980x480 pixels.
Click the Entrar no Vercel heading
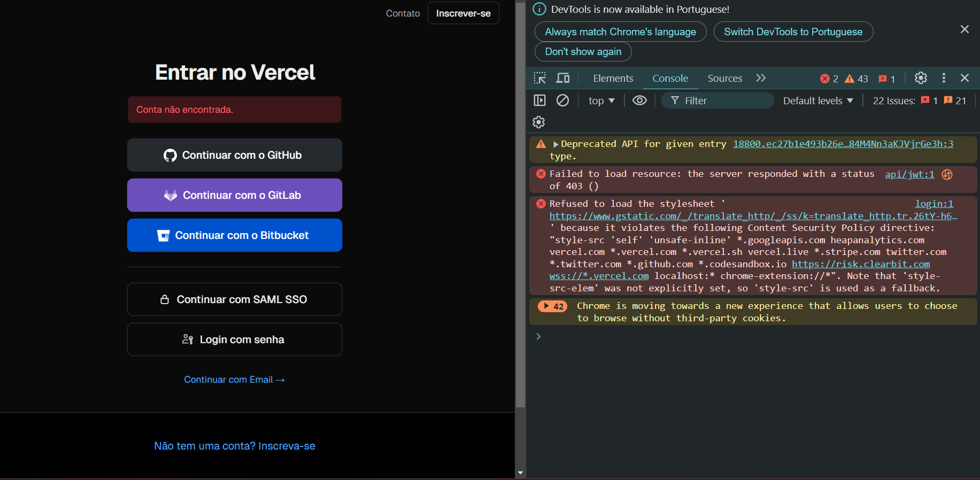pos(235,72)
